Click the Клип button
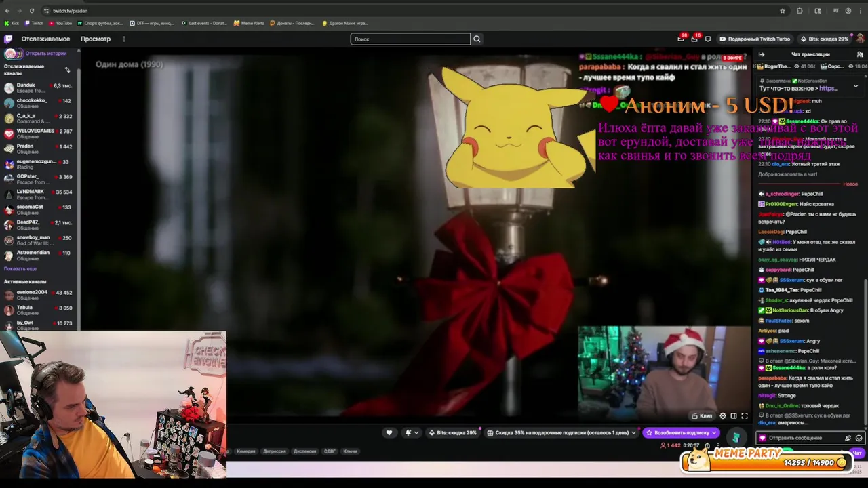This screenshot has height=488, width=868. pyautogui.click(x=702, y=415)
